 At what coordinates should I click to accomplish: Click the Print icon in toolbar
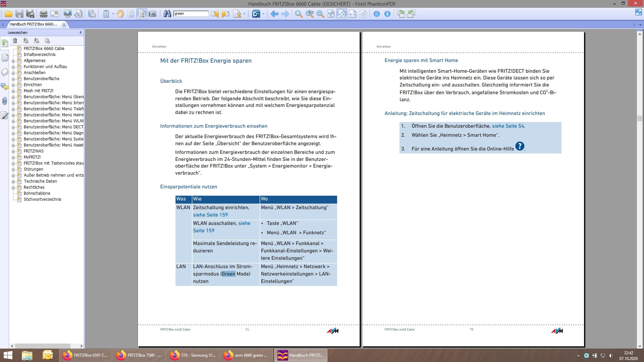point(43,14)
